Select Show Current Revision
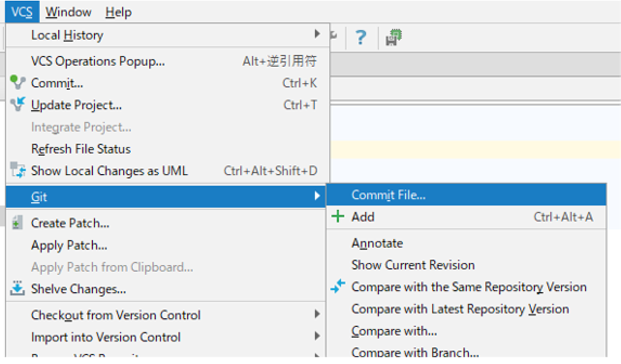The image size is (621, 364). click(413, 265)
